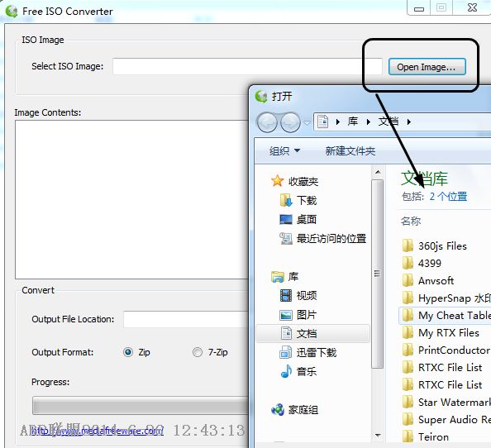The image size is (491, 448).
Task: Select 文档 library in navigation pane
Action: pyautogui.click(x=313, y=334)
